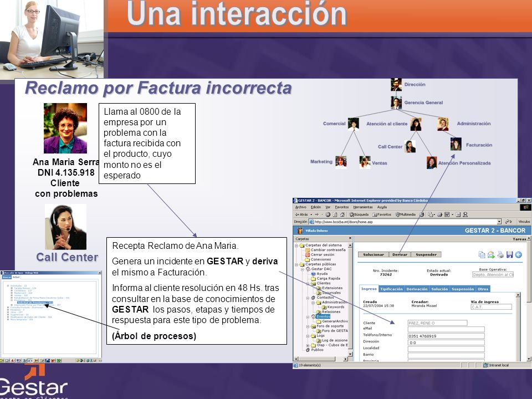Select Publico in the folder tree
532x399 pixels.
pos(317,350)
